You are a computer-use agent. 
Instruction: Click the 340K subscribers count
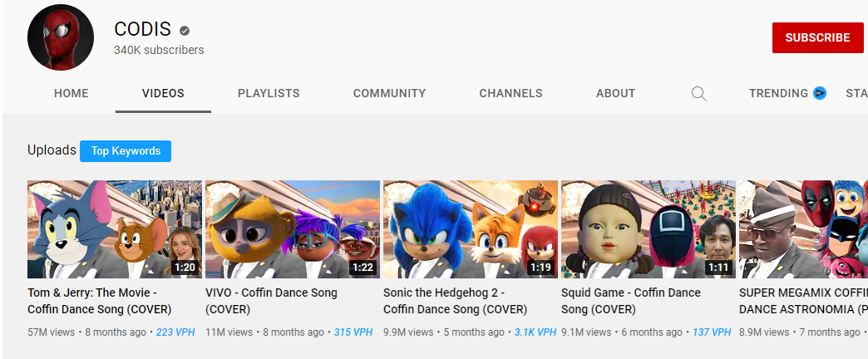click(159, 50)
